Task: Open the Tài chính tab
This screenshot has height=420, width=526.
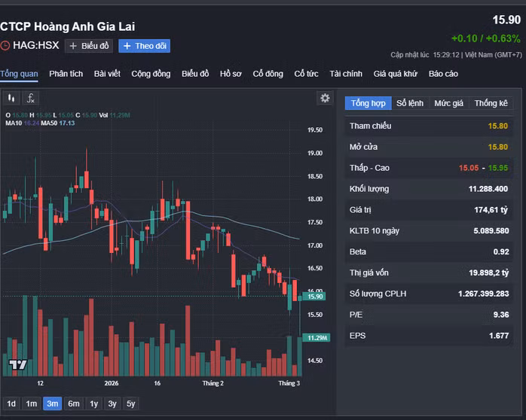Action: [346, 74]
